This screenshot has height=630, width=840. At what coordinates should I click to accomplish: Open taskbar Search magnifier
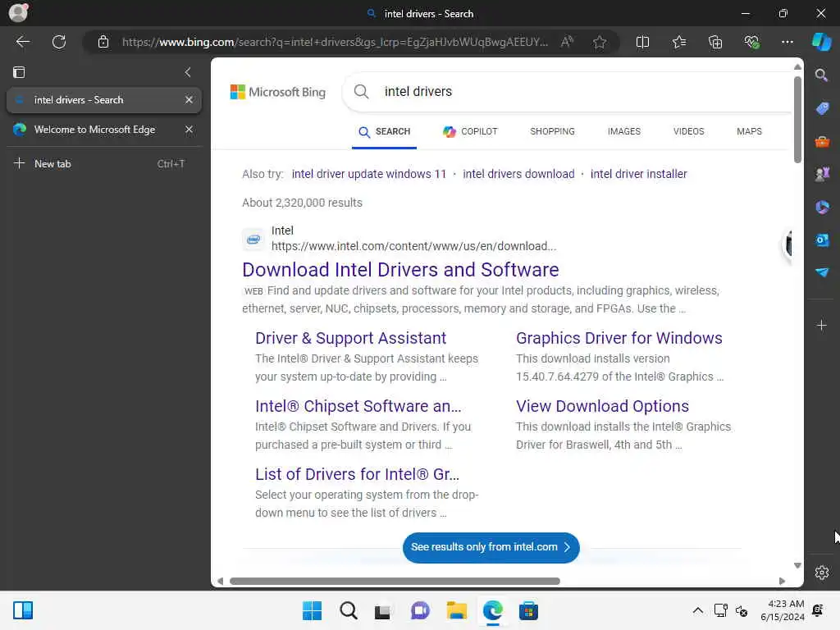(348, 610)
